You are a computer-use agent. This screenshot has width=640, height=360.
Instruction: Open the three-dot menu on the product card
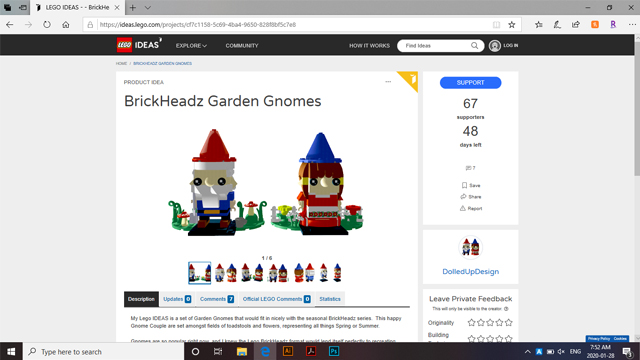tap(388, 82)
